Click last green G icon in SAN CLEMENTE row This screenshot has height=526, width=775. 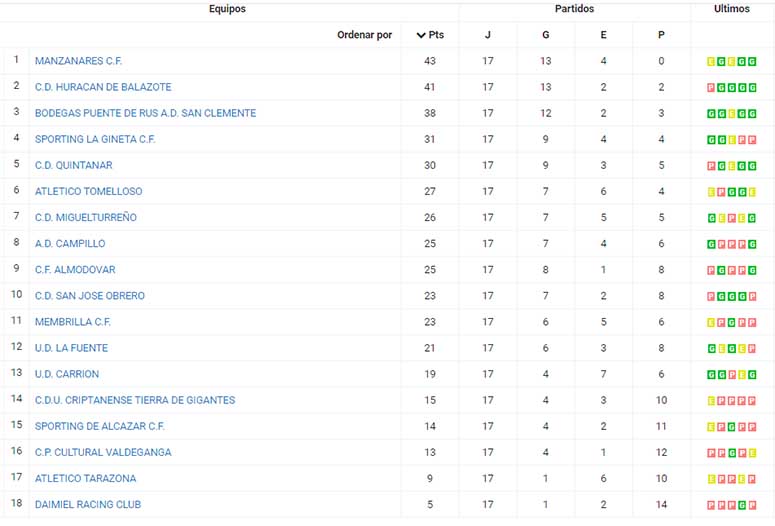752,114
